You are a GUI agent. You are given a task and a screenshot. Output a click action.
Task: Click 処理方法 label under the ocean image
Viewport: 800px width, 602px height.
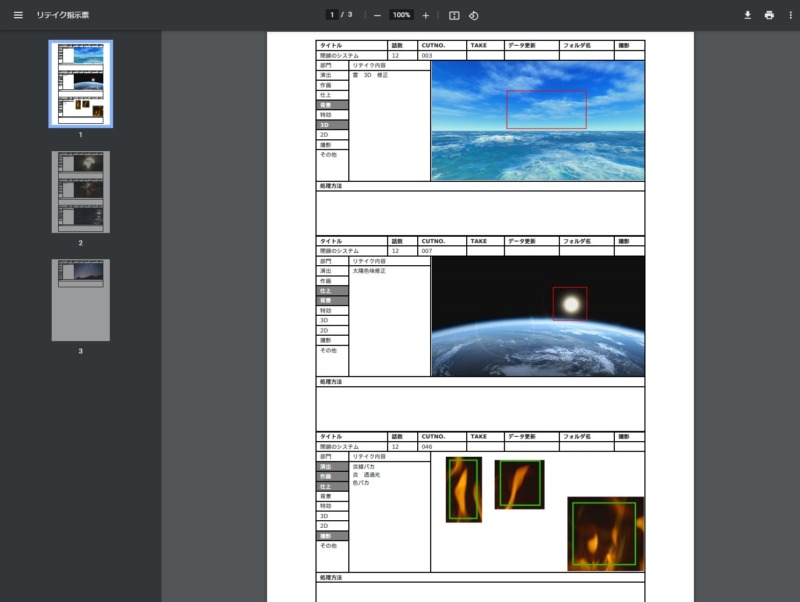click(331, 186)
